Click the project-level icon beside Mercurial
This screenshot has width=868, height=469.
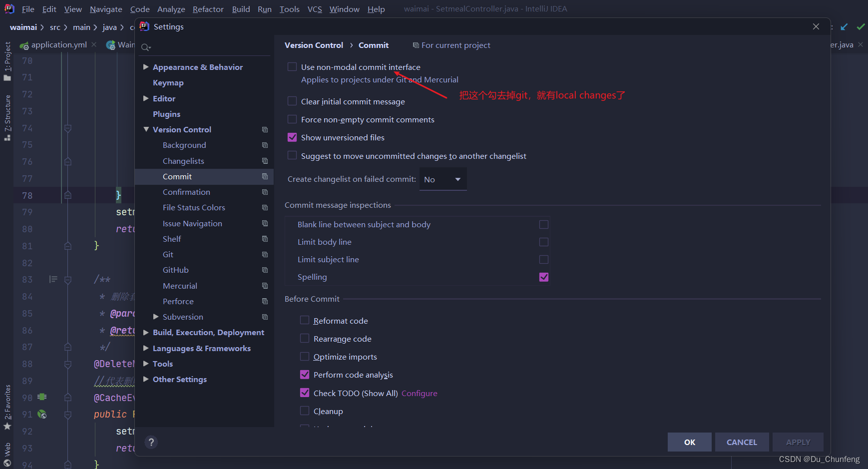tap(265, 286)
